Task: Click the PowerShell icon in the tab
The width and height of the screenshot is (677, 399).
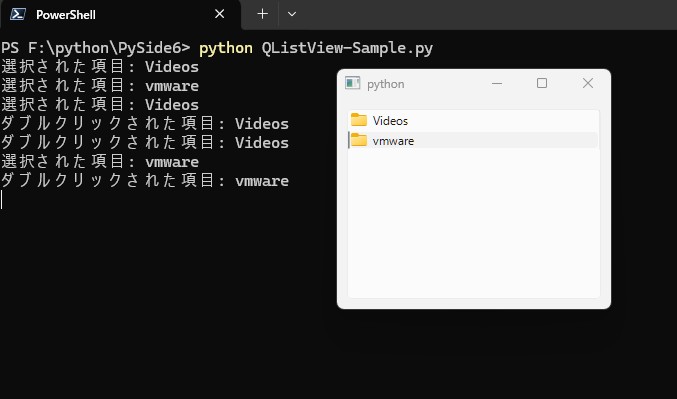Action: [x=18, y=14]
